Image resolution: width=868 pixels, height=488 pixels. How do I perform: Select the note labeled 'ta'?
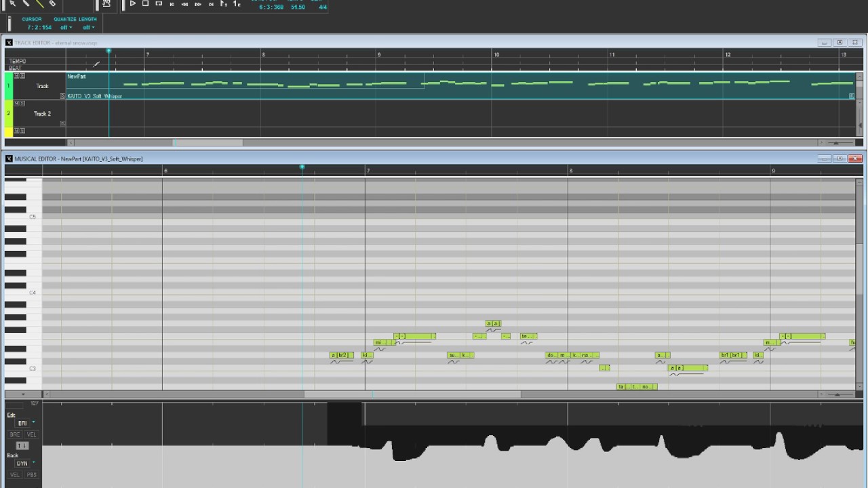621,387
